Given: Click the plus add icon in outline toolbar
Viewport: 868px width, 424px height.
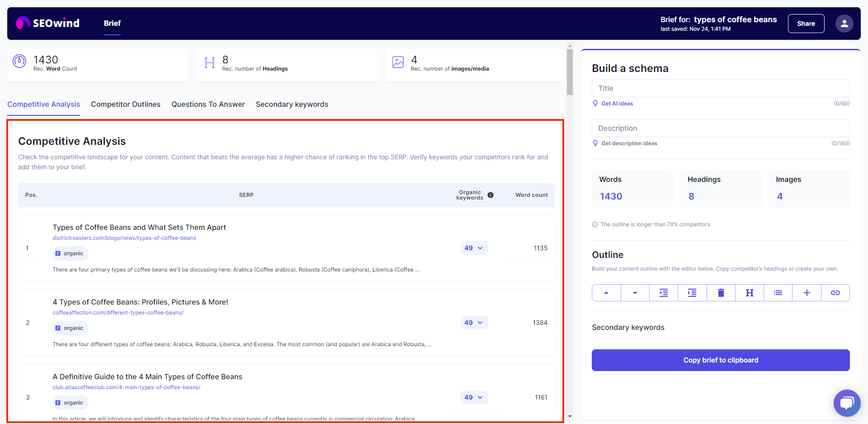Looking at the screenshot, I should 807,293.
